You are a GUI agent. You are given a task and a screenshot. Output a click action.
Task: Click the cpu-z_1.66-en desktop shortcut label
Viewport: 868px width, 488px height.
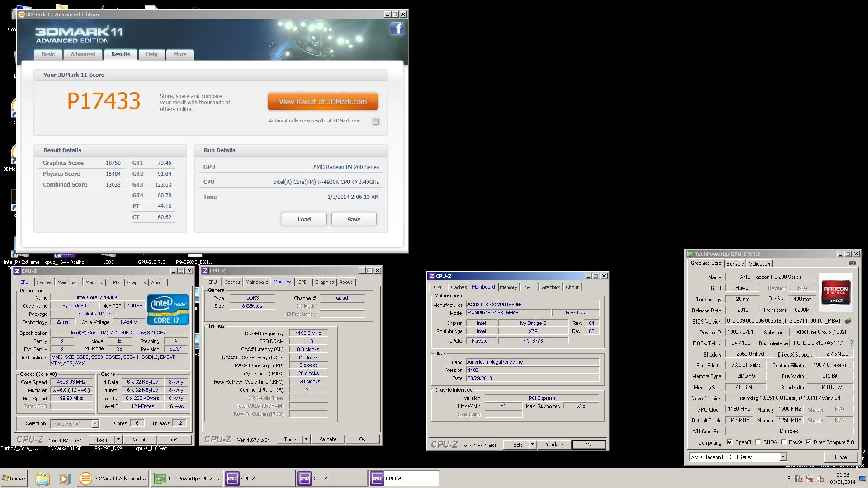pos(151,449)
